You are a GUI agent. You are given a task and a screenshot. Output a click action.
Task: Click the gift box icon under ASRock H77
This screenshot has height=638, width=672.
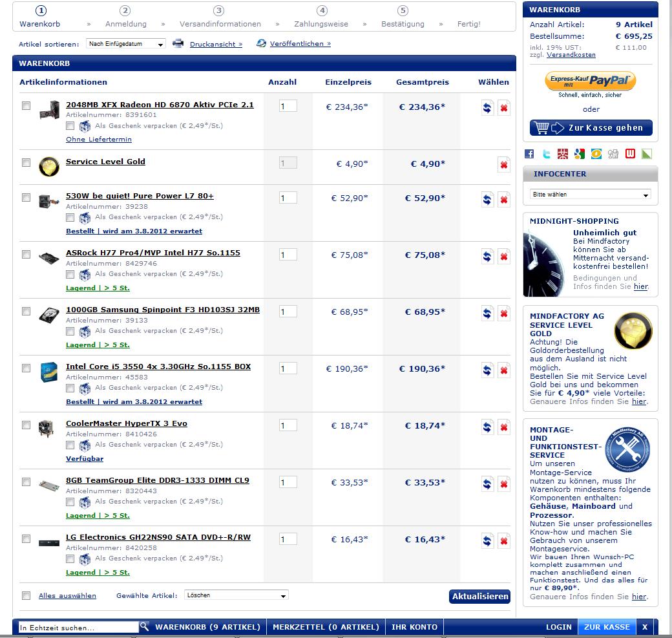pos(85,274)
